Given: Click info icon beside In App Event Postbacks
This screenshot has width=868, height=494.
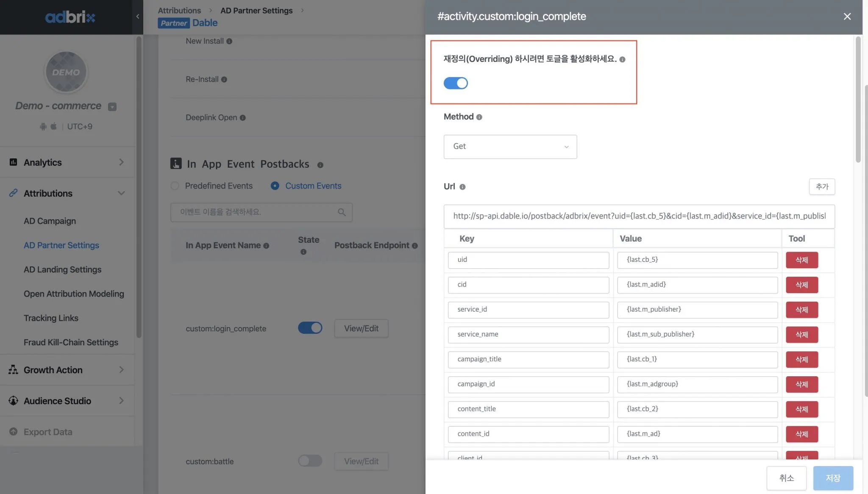Looking at the screenshot, I should coord(320,165).
